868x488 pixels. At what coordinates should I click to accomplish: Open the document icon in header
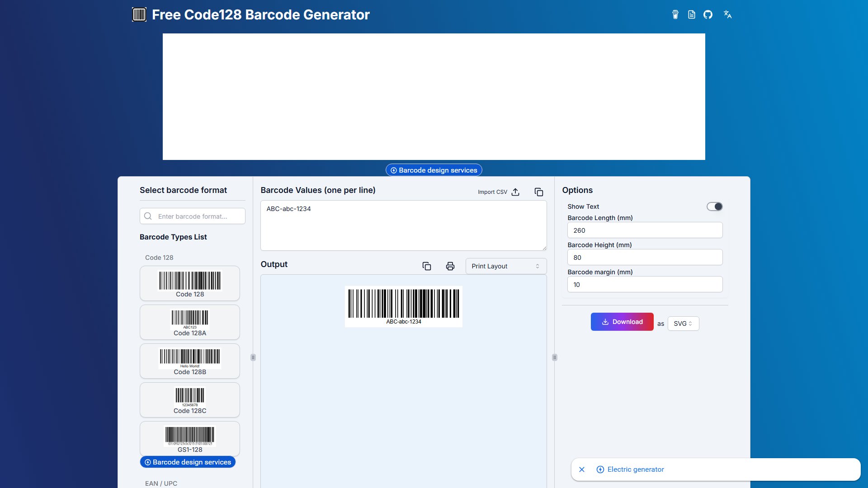[x=692, y=14]
